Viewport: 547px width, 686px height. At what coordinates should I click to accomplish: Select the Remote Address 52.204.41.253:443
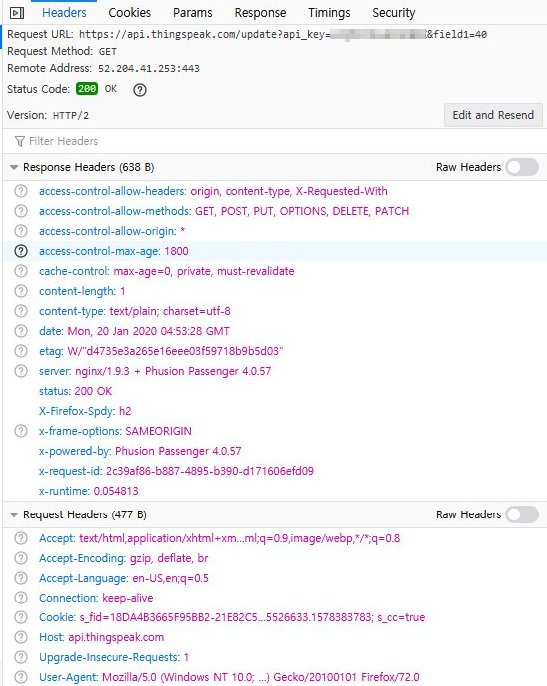point(149,69)
